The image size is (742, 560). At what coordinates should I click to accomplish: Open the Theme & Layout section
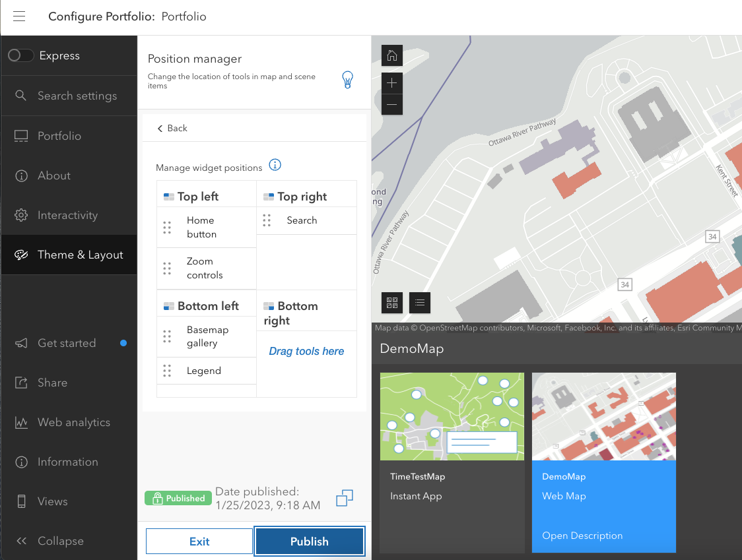coord(69,255)
